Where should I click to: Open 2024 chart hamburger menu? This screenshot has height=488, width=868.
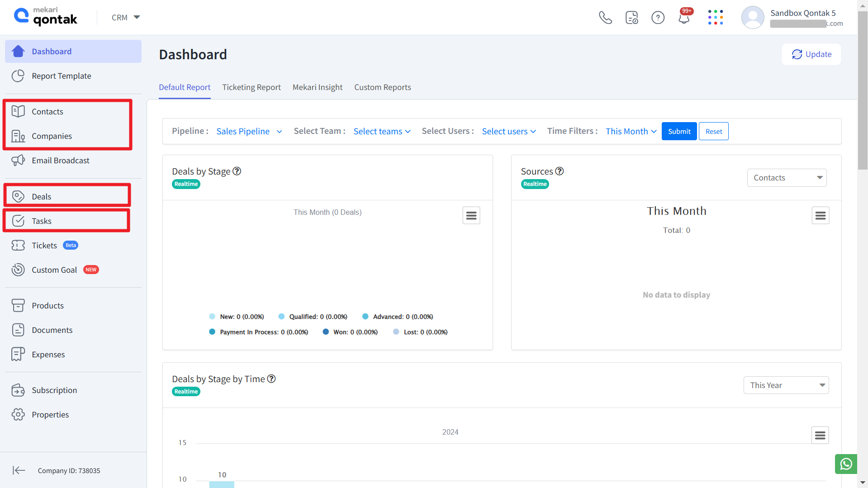(x=820, y=435)
